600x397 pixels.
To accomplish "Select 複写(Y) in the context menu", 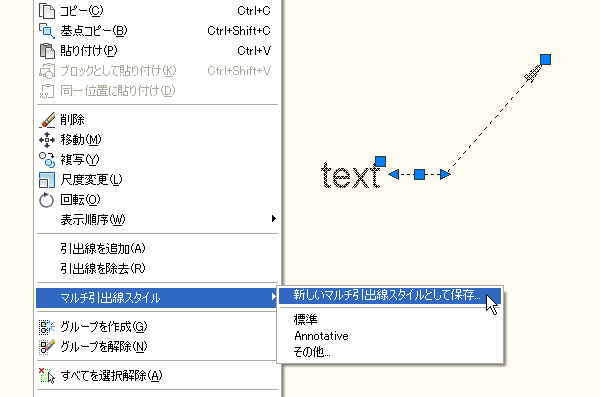I will tap(157, 160).
